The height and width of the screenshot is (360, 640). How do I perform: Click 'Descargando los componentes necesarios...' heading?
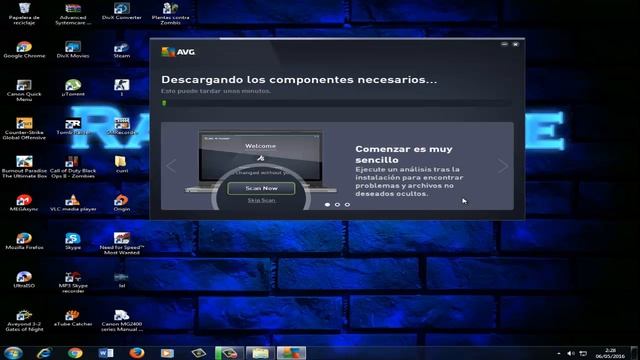pos(299,80)
